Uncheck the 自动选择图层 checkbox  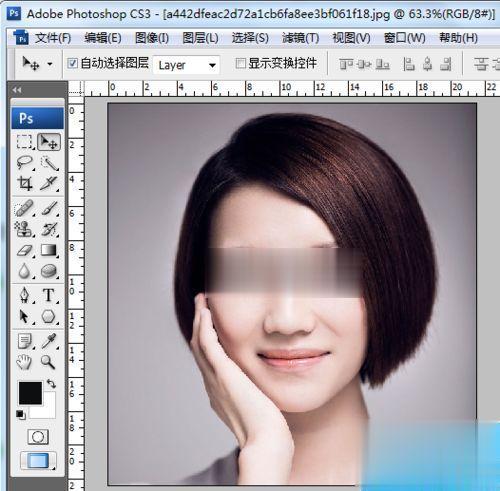(x=72, y=63)
